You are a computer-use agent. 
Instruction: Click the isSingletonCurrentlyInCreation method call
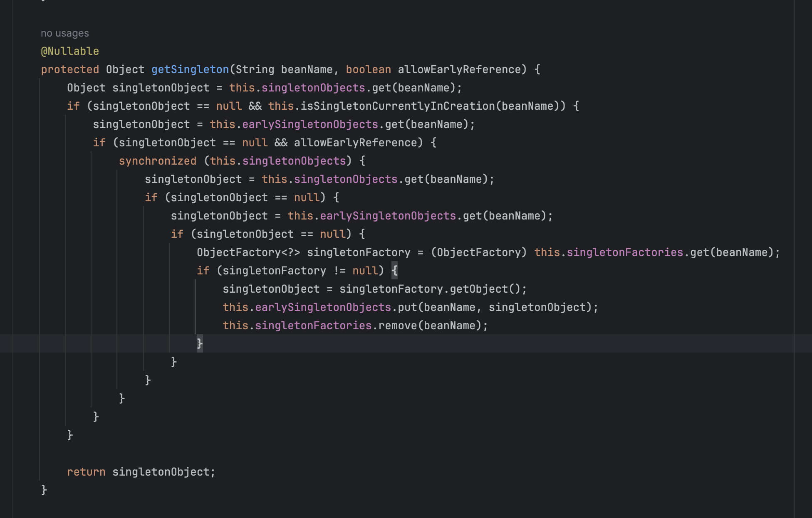398,106
